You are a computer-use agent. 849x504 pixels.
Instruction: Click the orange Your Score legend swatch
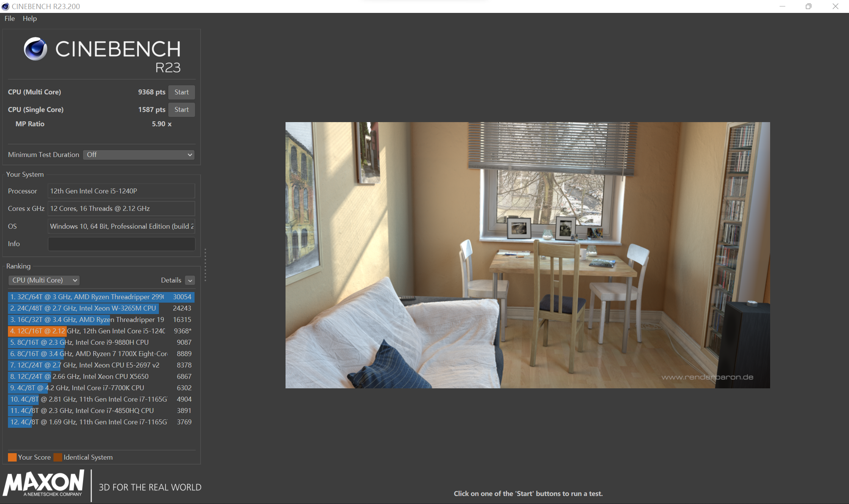[12, 457]
